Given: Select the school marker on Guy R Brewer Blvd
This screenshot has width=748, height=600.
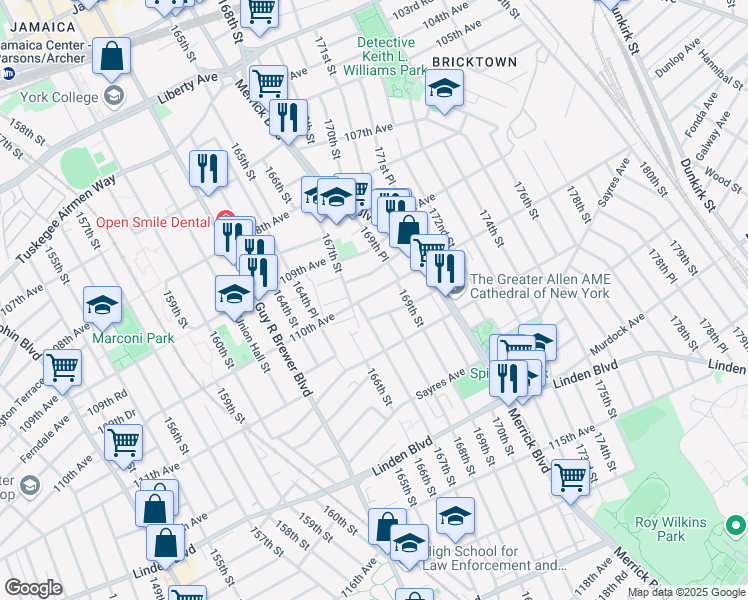Looking at the screenshot, I should pyautogui.click(x=234, y=293).
